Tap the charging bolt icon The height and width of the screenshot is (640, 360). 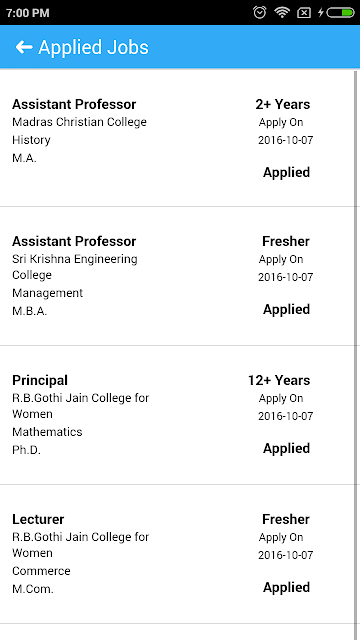coord(320,13)
